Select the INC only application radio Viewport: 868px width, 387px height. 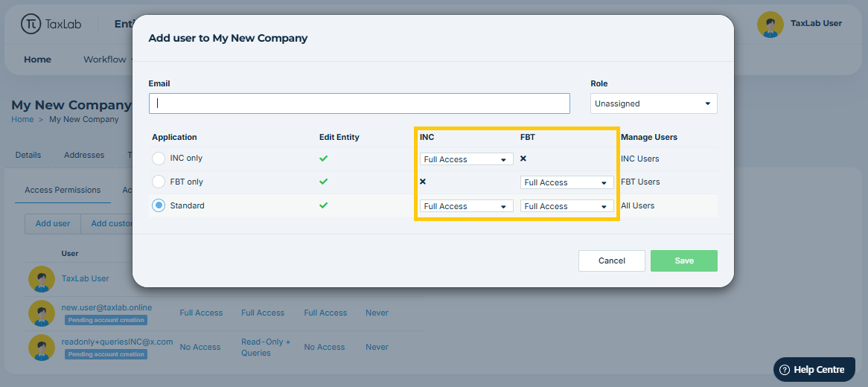pyautogui.click(x=159, y=159)
